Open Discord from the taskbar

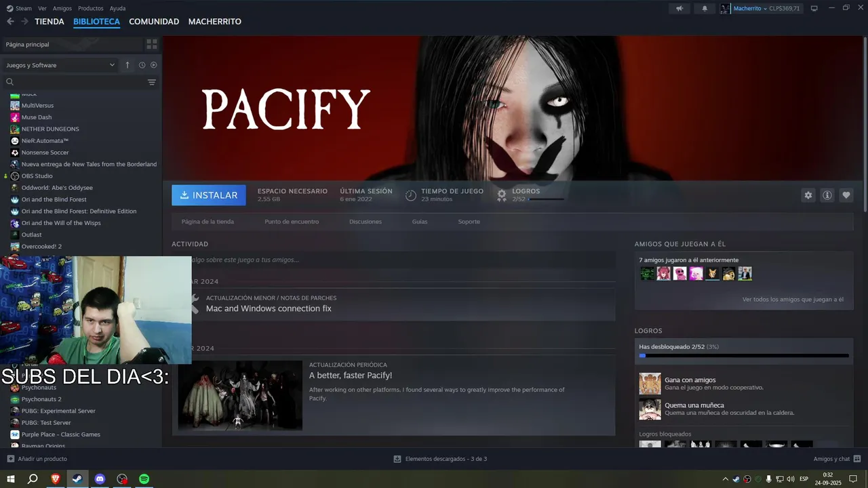[x=100, y=479]
